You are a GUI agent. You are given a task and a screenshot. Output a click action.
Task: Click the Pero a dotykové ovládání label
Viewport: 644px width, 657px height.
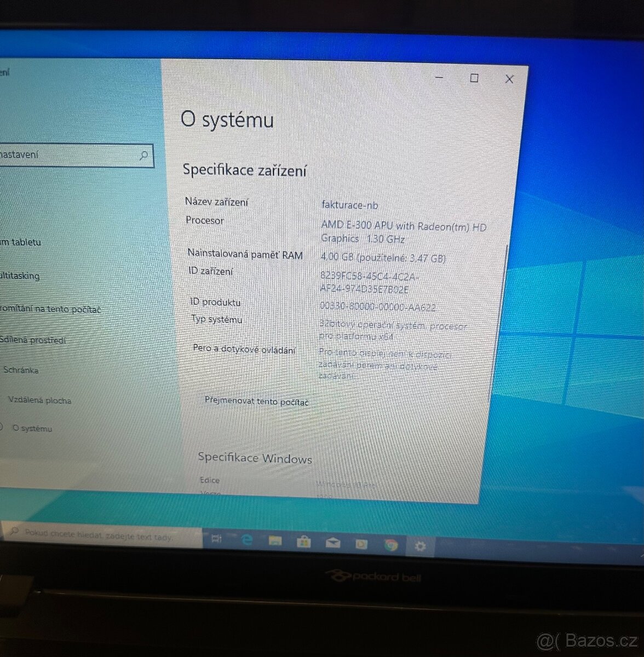point(244,349)
